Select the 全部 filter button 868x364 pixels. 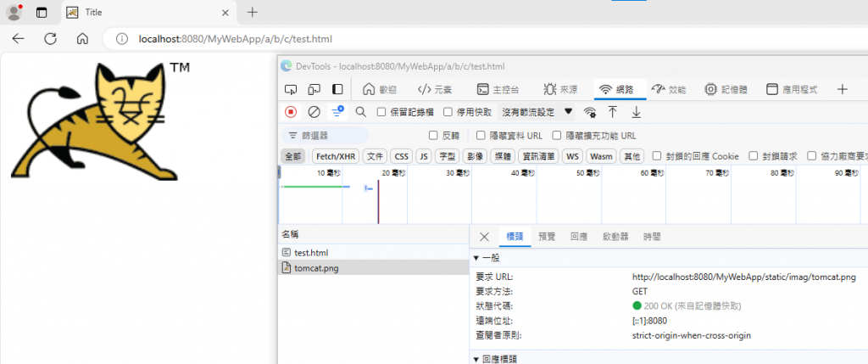[x=292, y=156]
